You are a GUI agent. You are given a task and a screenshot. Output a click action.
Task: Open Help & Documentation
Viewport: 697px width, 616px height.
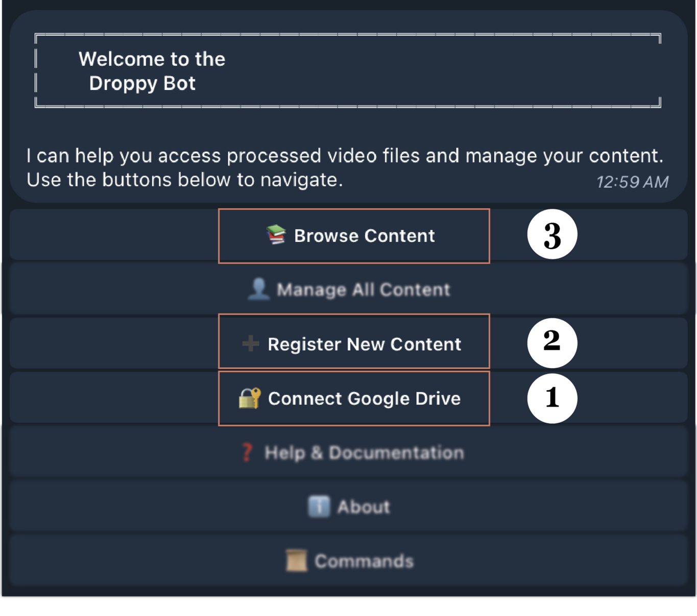(x=364, y=453)
